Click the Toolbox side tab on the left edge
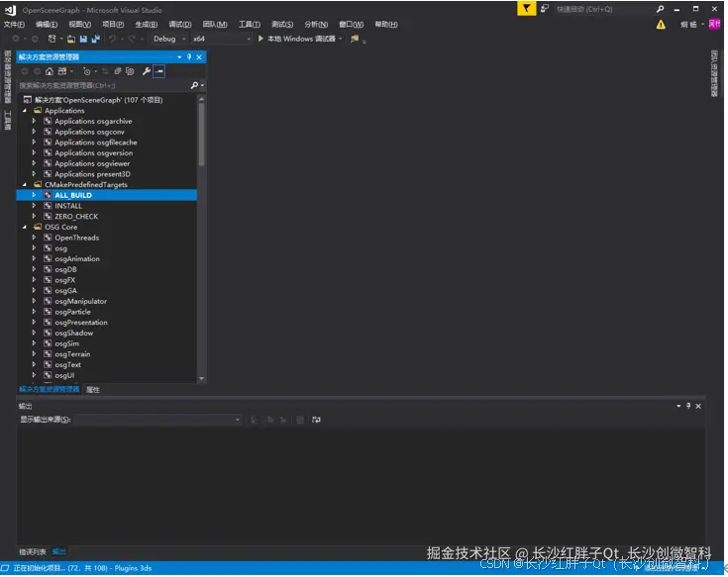 point(7,120)
